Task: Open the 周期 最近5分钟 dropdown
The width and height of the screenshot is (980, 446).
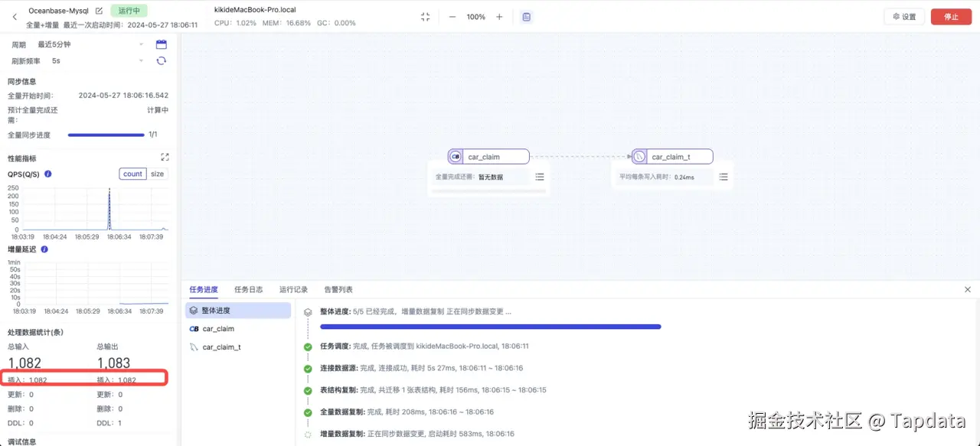Action: [x=90, y=44]
